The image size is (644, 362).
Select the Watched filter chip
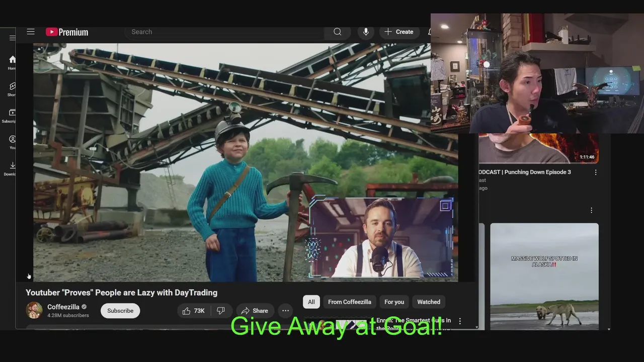[x=429, y=302]
